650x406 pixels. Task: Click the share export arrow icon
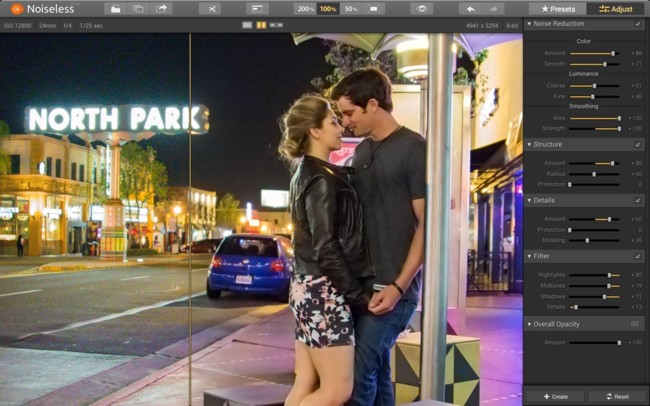pyautogui.click(x=161, y=9)
